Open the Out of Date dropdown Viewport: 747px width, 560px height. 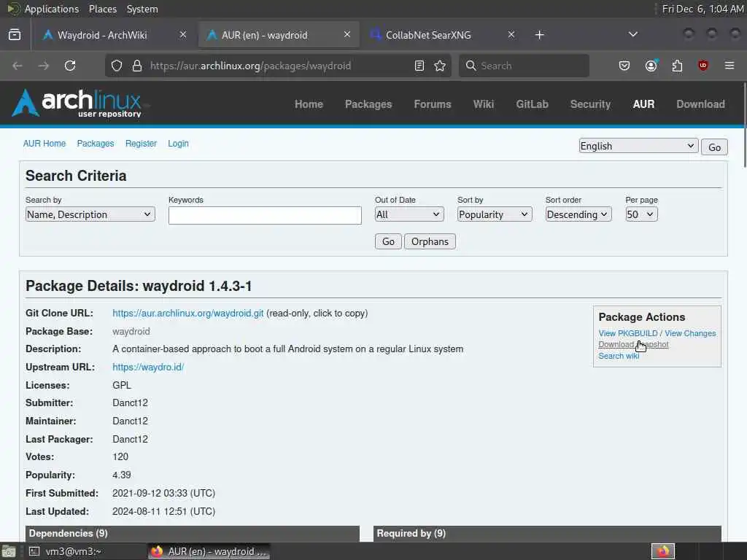tap(409, 215)
